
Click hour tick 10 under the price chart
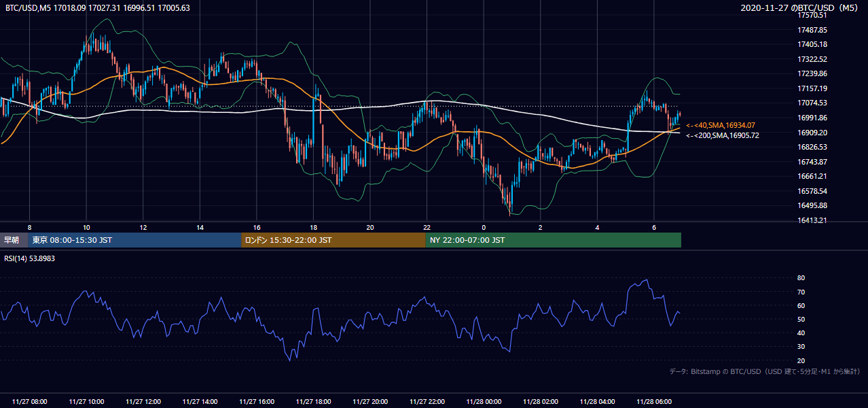point(86,227)
